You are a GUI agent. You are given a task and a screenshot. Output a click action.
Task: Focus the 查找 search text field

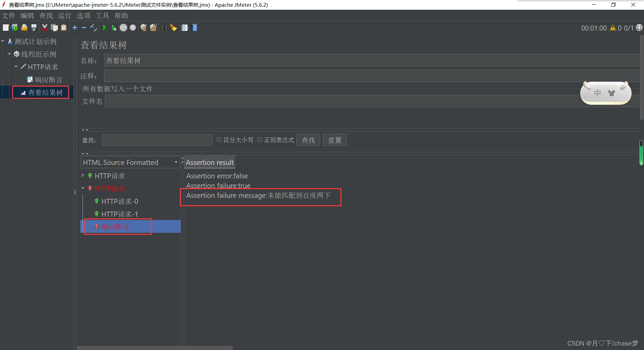(x=157, y=140)
